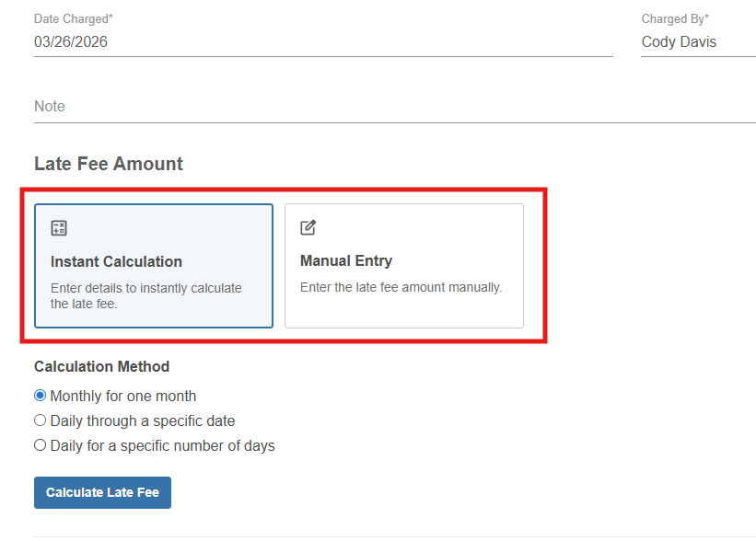Click the 'Monthly for one month' label text

tap(123, 397)
